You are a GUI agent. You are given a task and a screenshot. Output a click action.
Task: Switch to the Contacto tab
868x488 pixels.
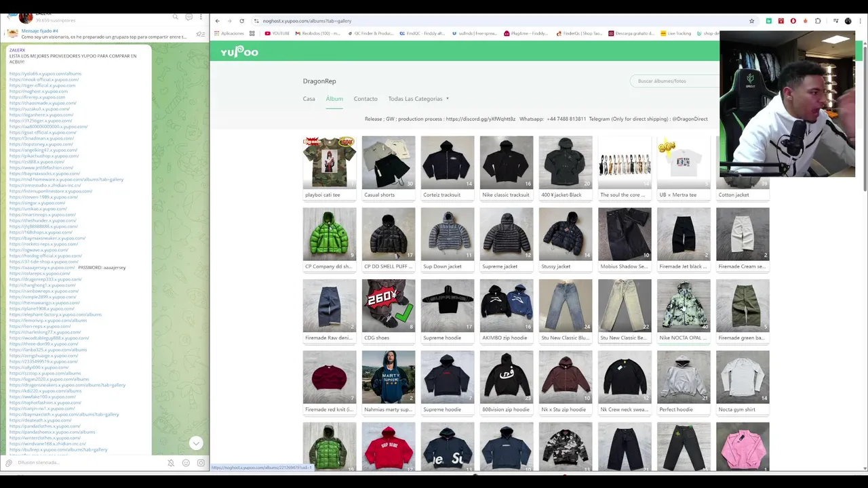pyautogui.click(x=366, y=99)
